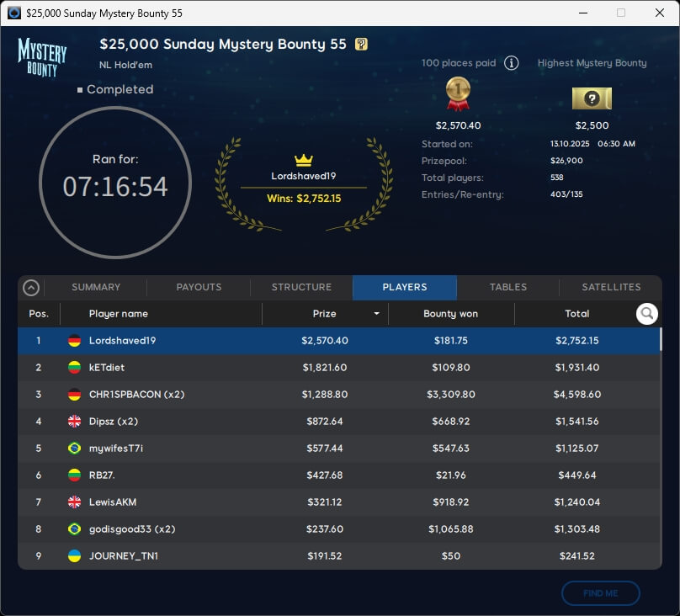Select the CHR1SPBACON (x2) player row
This screenshot has width=680, height=616.
[337, 395]
